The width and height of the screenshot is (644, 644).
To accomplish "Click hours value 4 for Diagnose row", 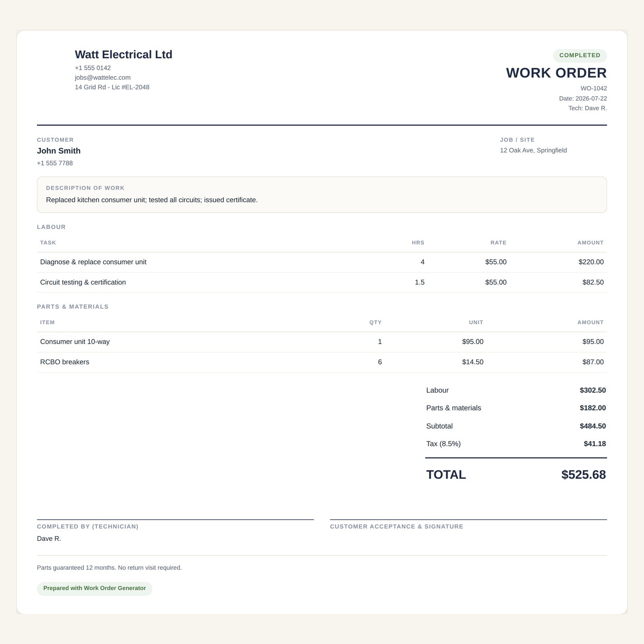I will (x=423, y=262).
